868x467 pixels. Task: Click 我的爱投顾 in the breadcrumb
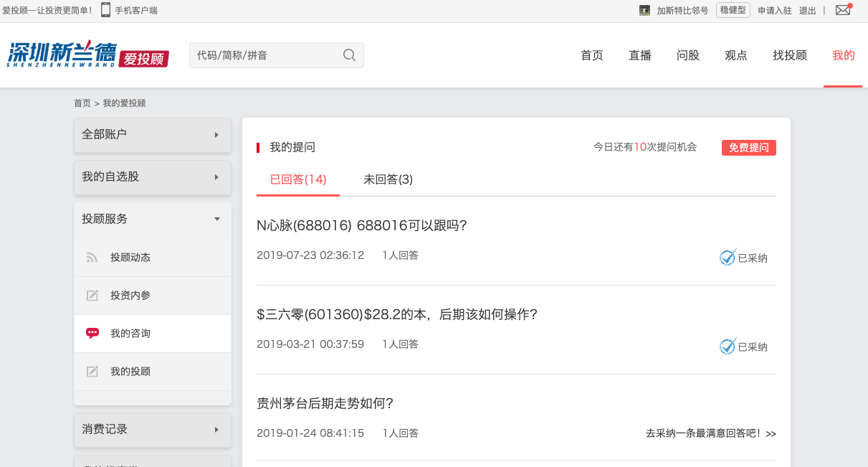click(125, 103)
